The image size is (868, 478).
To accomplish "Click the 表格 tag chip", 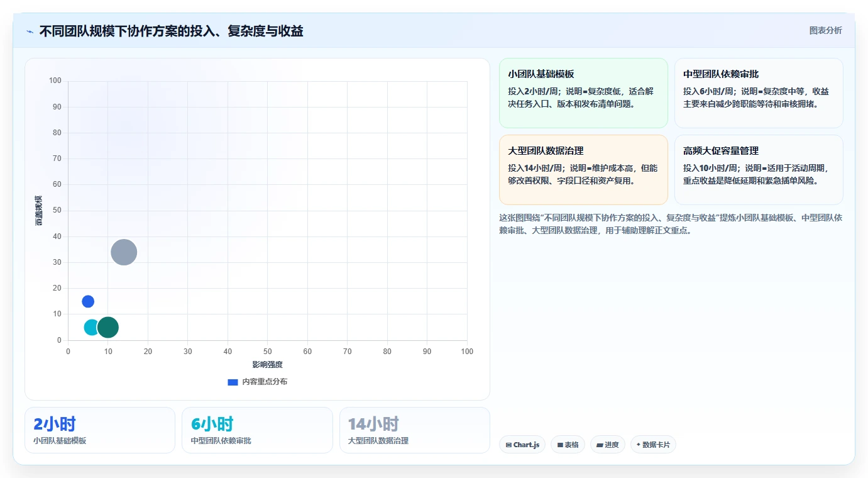I will click(x=568, y=445).
